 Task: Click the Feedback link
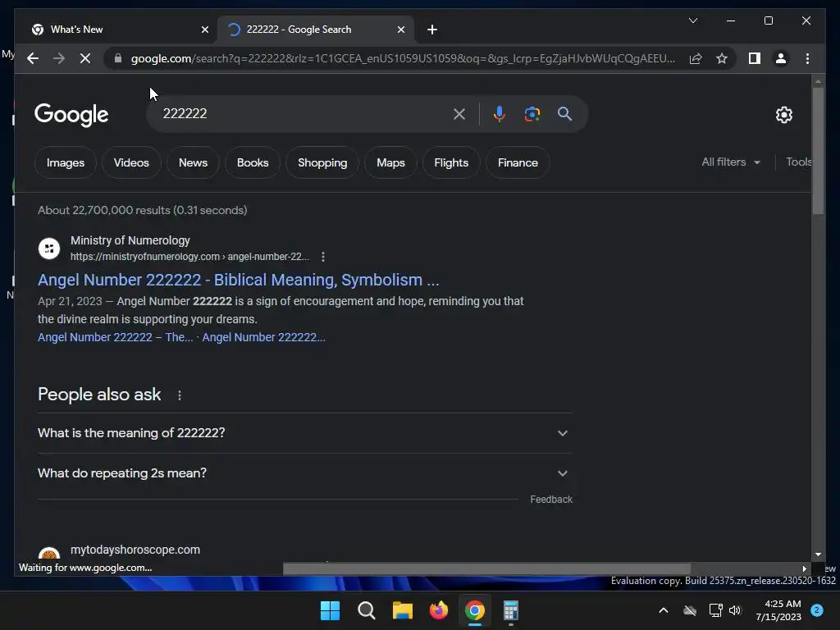[x=551, y=500]
